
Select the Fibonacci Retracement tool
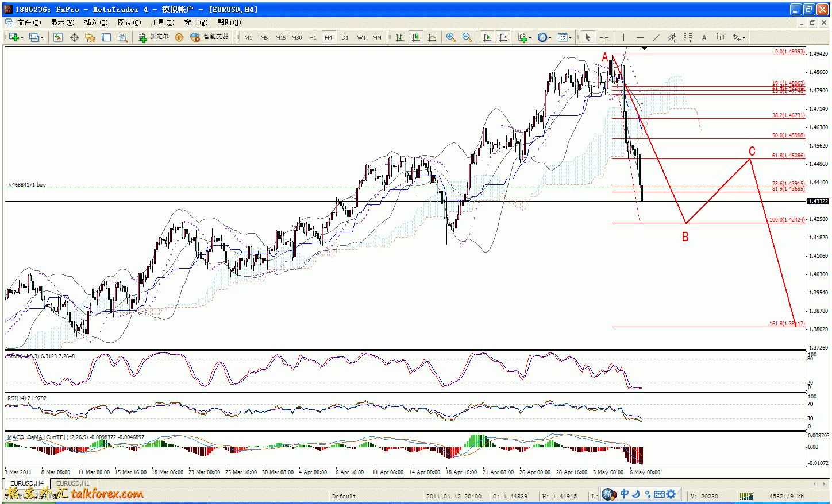coord(688,37)
